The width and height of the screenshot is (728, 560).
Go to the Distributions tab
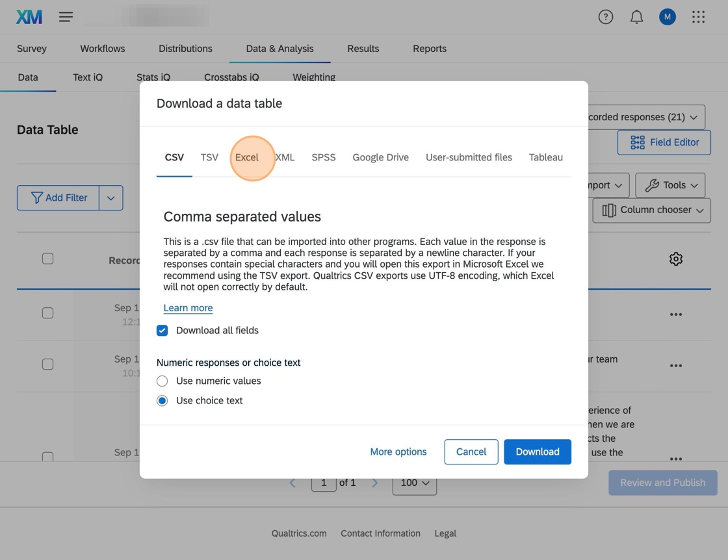pos(185,49)
